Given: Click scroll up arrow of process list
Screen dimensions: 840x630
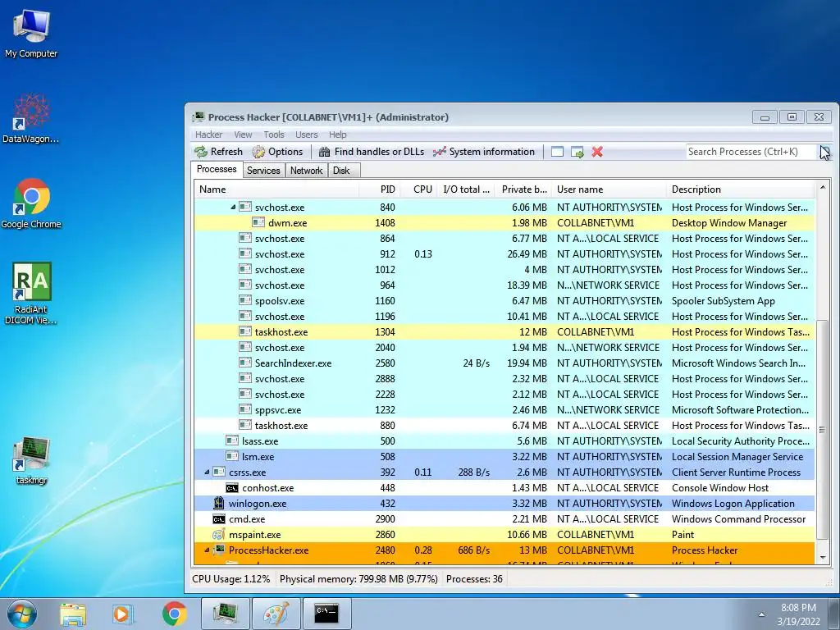Looking at the screenshot, I should [x=822, y=188].
